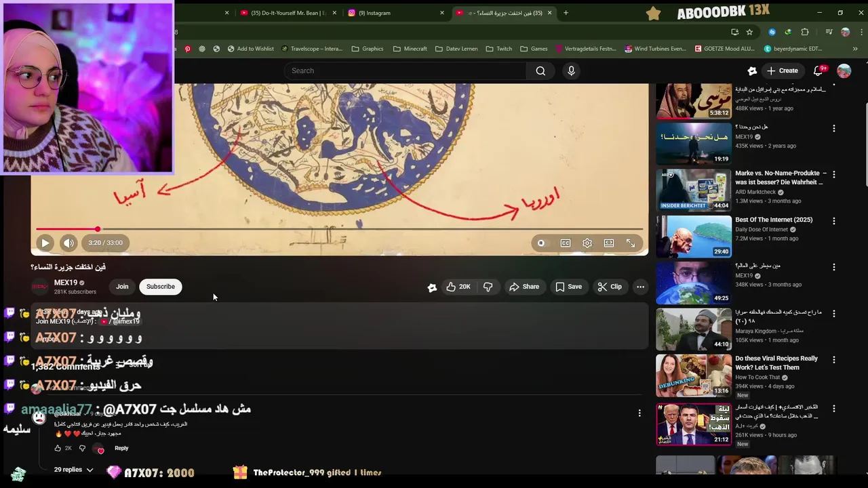The height and width of the screenshot is (488, 868).
Task: Like the video (20K likes)
Action: coord(458,287)
